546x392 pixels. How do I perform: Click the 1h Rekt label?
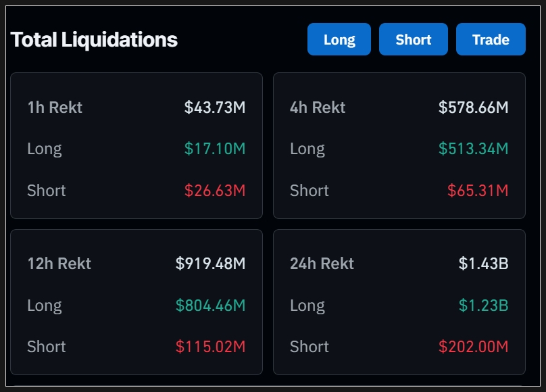(55, 107)
